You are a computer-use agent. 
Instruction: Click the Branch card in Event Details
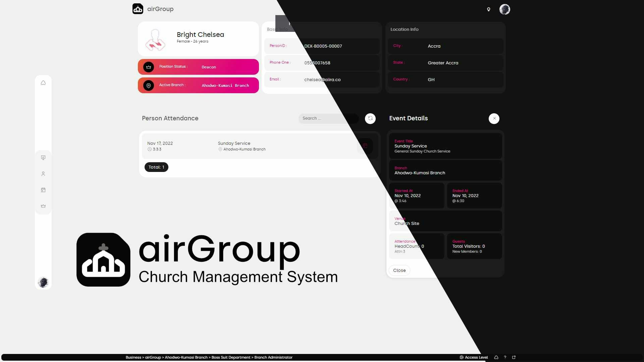[x=445, y=170]
